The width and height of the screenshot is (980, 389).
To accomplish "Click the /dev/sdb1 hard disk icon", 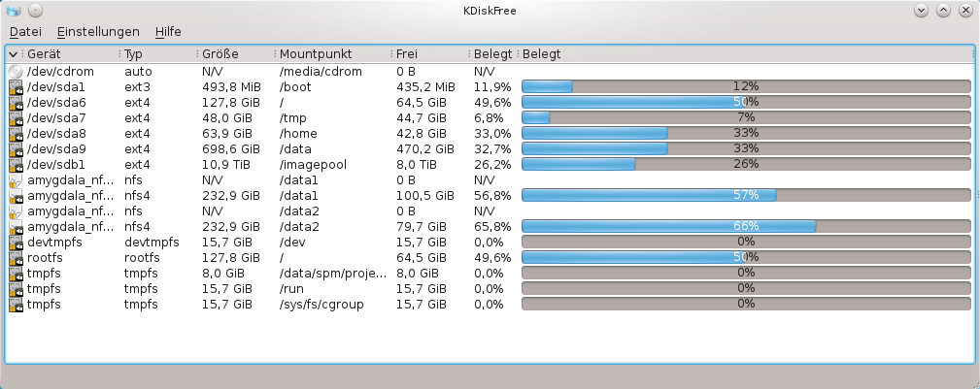I will 16,165.
